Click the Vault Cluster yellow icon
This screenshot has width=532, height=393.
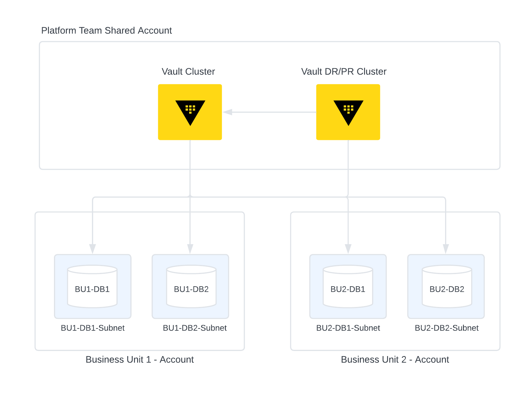pyautogui.click(x=190, y=112)
